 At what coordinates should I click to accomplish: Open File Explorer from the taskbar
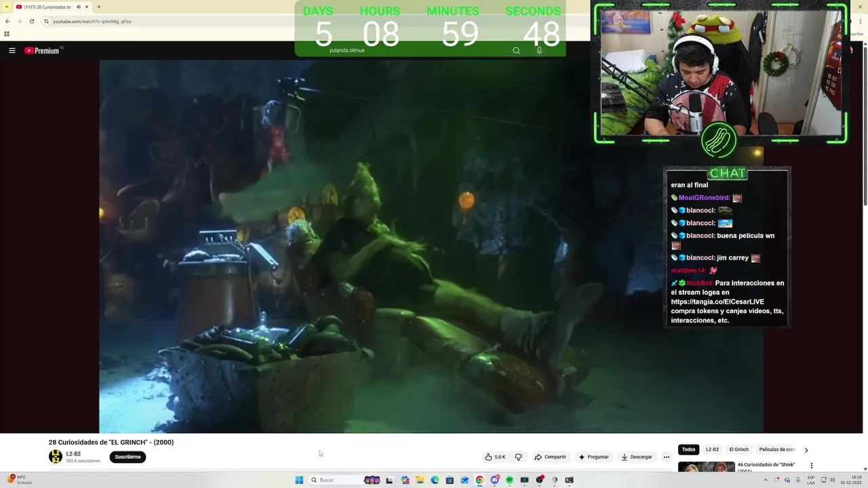click(420, 480)
